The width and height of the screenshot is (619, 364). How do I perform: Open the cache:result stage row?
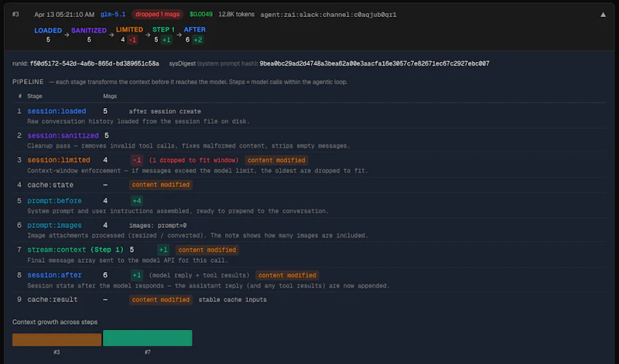click(x=309, y=300)
